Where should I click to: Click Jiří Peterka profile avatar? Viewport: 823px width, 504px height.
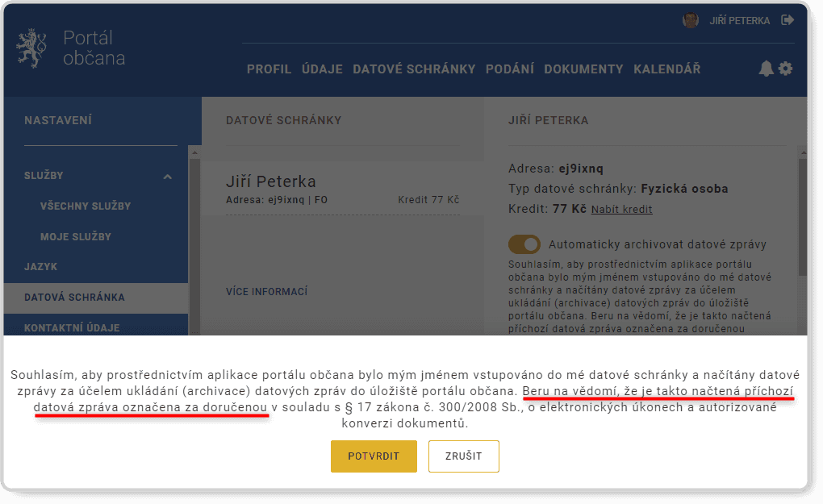point(691,20)
